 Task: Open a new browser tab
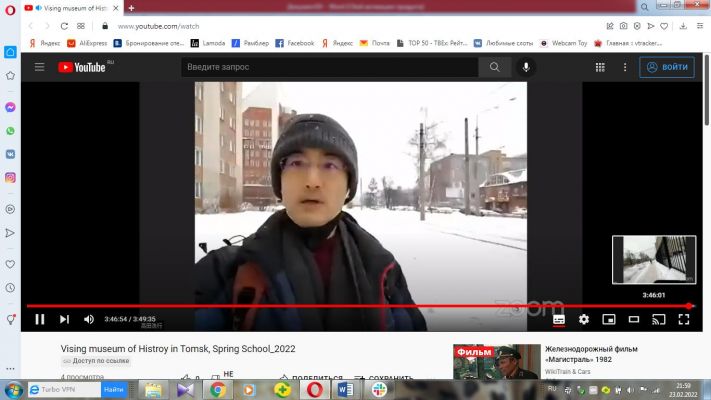131,8
